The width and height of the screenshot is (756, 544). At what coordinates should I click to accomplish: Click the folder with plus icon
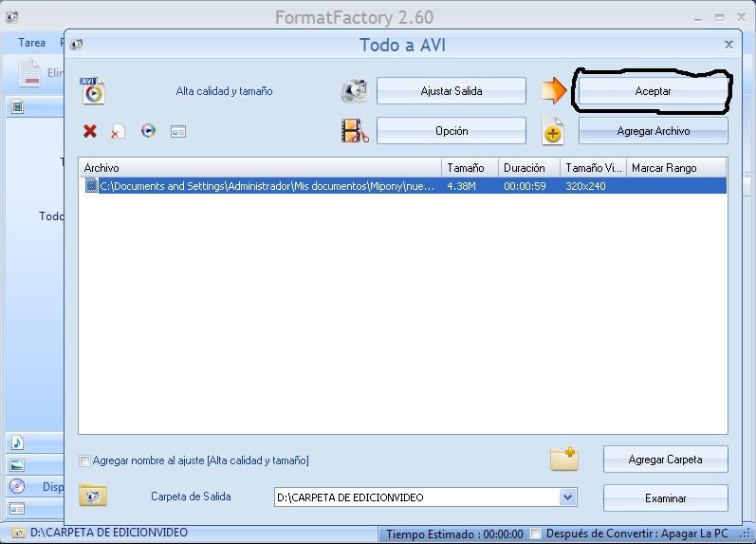coord(564,460)
